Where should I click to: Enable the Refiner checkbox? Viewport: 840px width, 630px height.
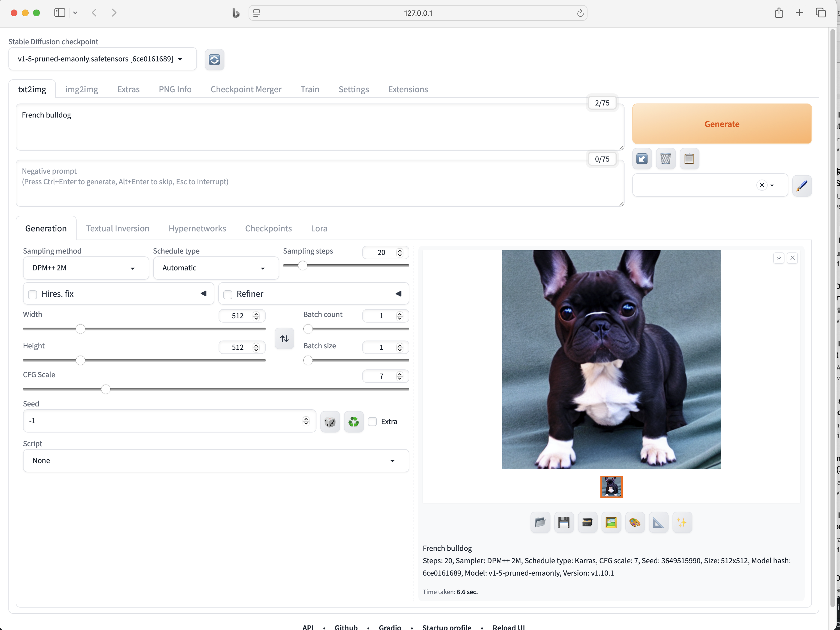tap(228, 294)
